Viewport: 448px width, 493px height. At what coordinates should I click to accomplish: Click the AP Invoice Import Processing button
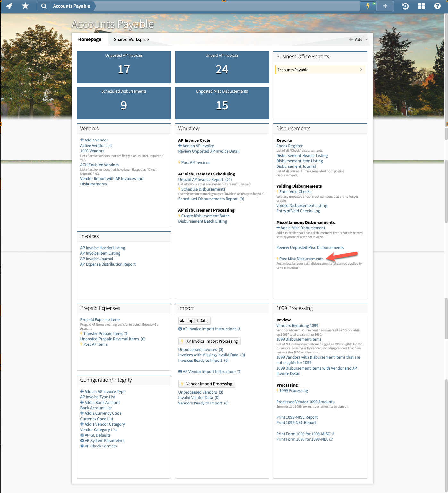click(x=209, y=341)
